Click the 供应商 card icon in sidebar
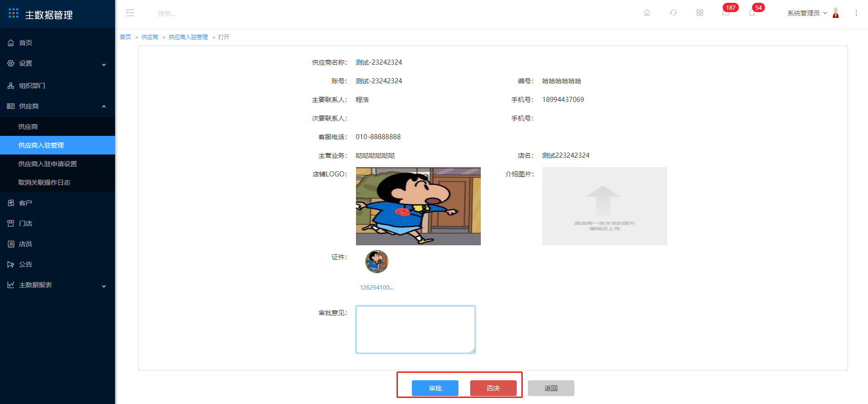The width and height of the screenshot is (868, 404). (11, 106)
